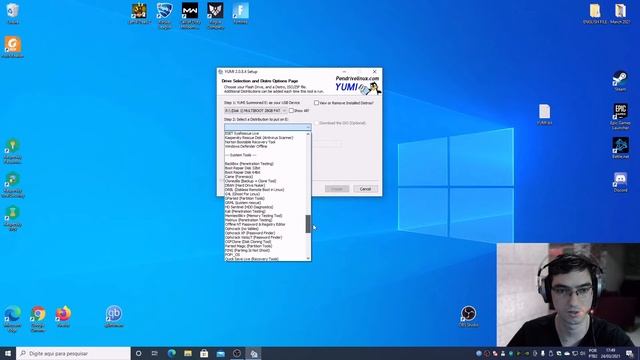Select Clonezilla (Backup + Clone Tool)
640x360 pixels.
click(250, 181)
